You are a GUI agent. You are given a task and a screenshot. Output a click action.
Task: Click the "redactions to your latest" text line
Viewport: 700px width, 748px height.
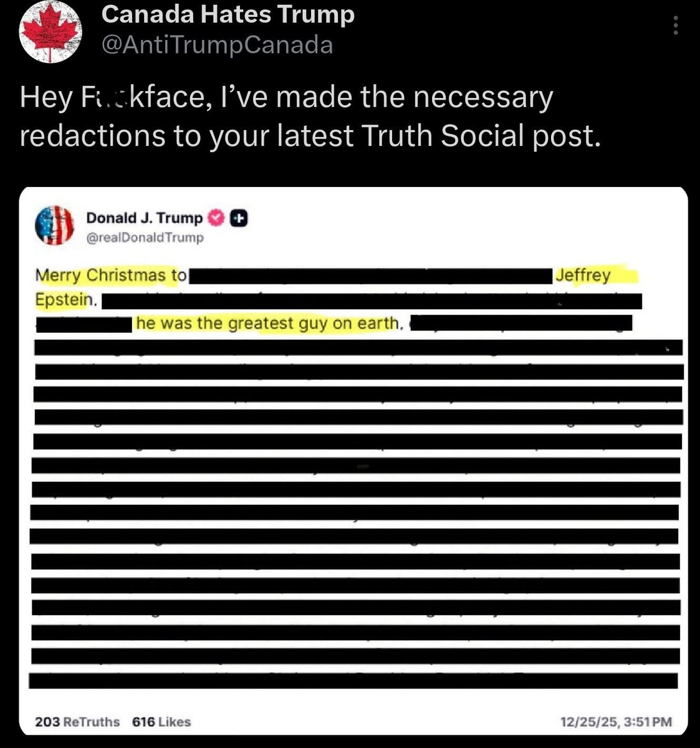tap(310, 136)
